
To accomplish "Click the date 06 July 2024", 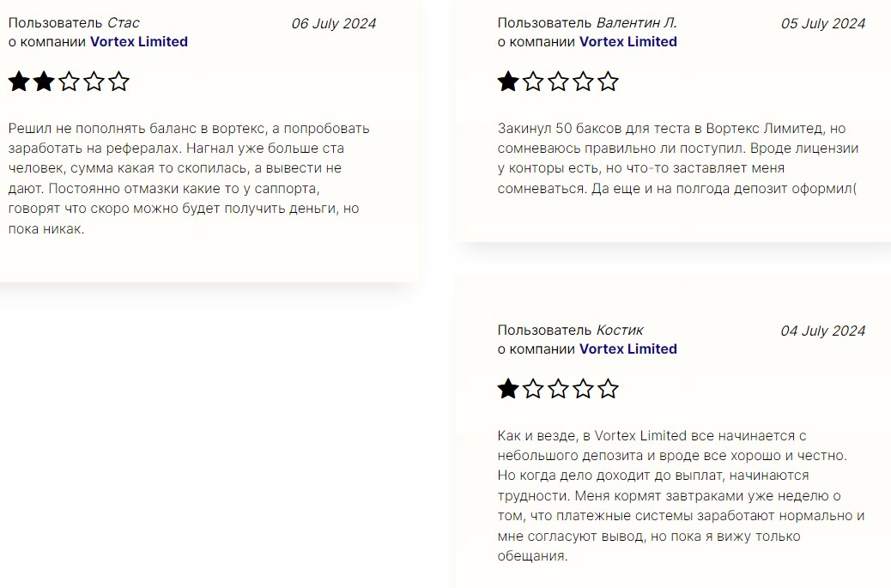I will point(334,24).
